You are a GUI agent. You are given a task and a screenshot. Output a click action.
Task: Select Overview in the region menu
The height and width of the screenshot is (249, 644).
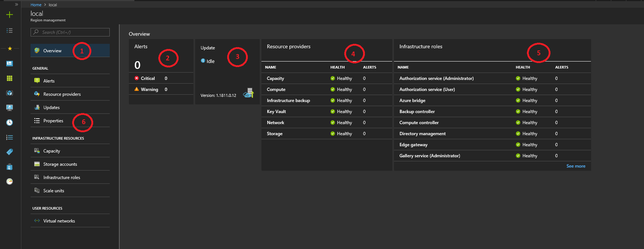pos(52,51)
